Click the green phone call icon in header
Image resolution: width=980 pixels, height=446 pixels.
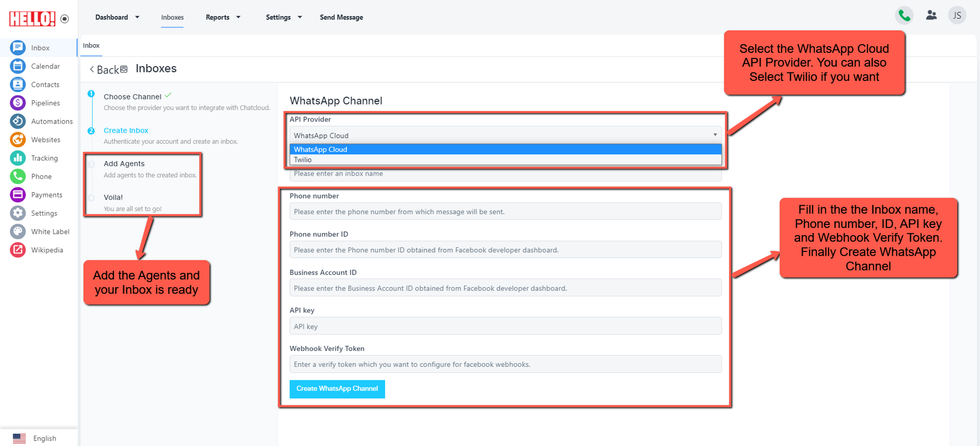pyautogui.click(x=904, y=16)
